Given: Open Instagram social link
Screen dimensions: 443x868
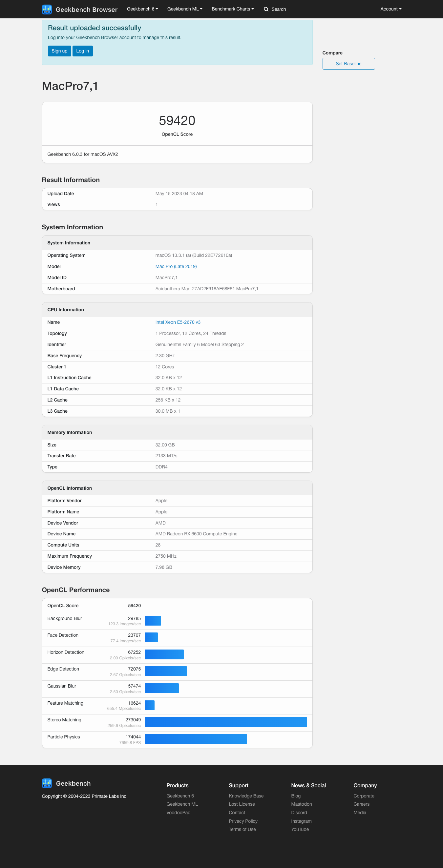Looking at the screenshot, I should (301, 821).
